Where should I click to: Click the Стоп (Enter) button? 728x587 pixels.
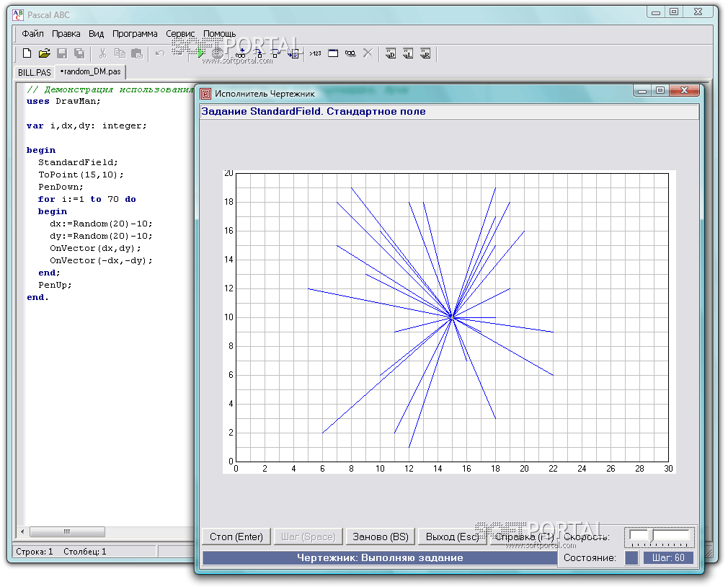(x=236, y=537)
